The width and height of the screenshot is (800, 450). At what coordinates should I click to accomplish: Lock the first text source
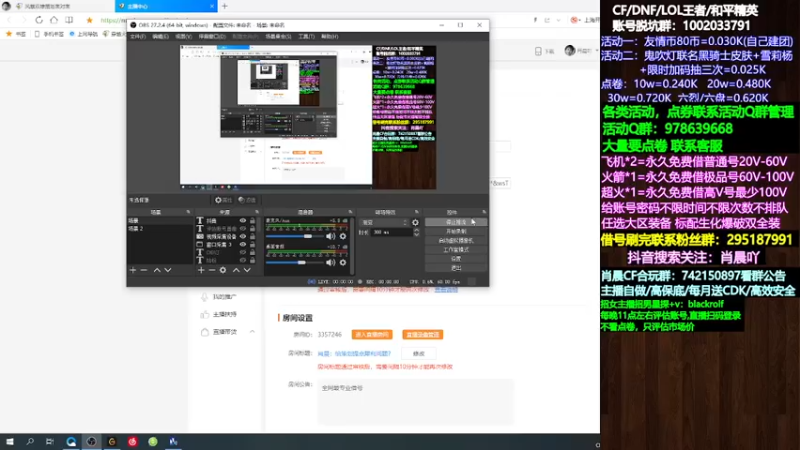coord(252,221)
